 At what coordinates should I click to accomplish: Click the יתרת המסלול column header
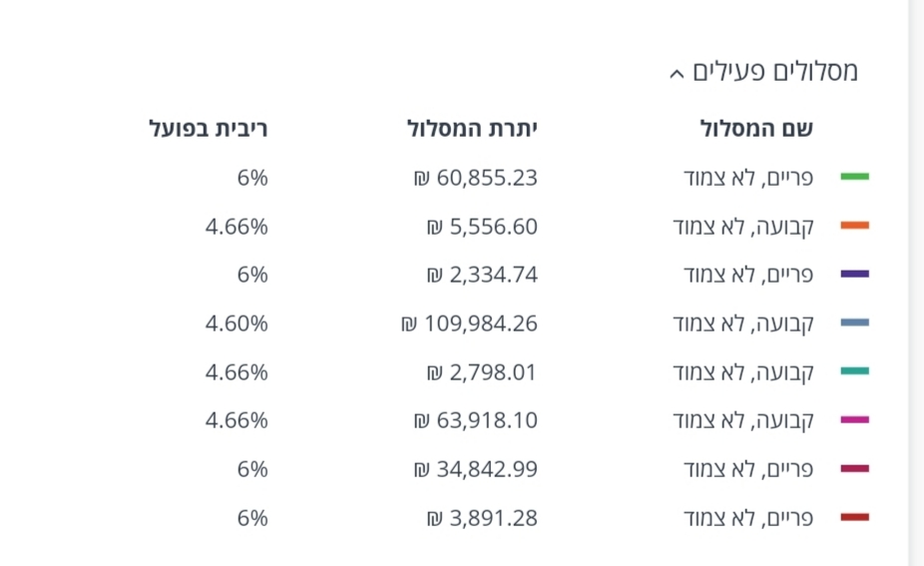(x=472, y=129)
